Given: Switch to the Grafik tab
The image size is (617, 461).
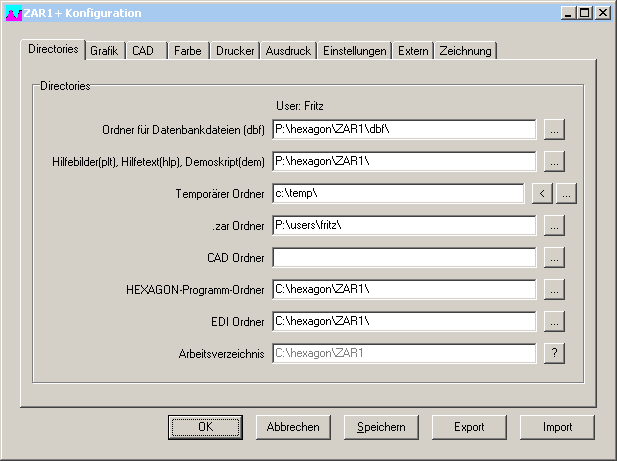Looking at the screenshot, I should click(x=104, y=51).
